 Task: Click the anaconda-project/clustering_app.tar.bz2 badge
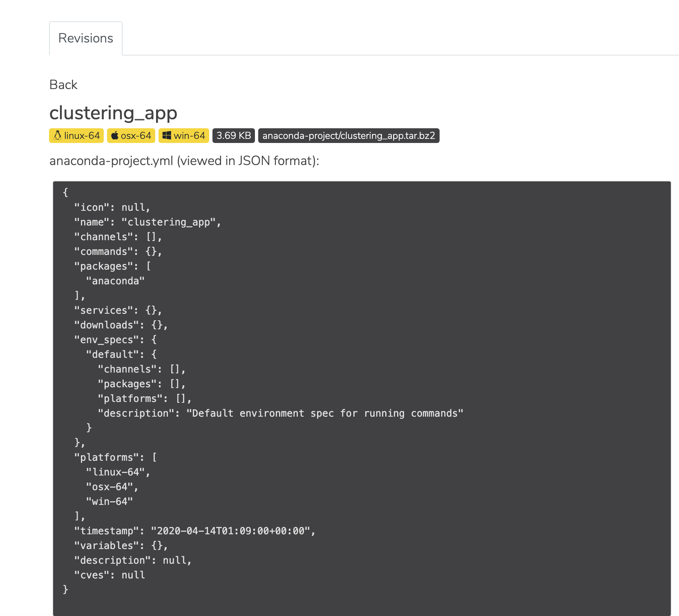(349, 136)
